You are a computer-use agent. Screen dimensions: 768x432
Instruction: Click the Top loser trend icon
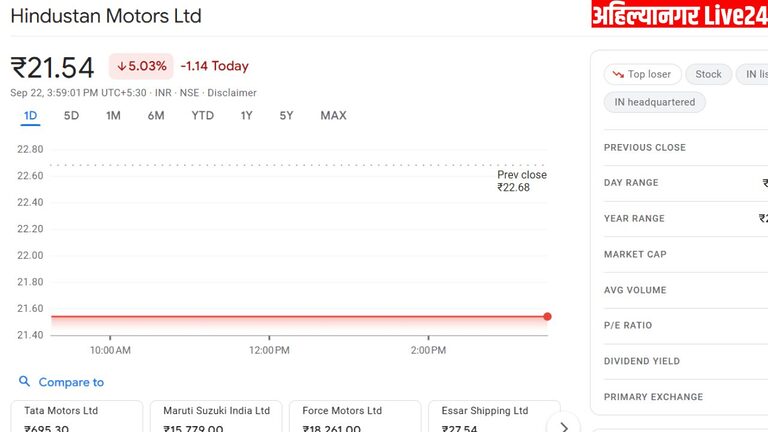point(615,74)
